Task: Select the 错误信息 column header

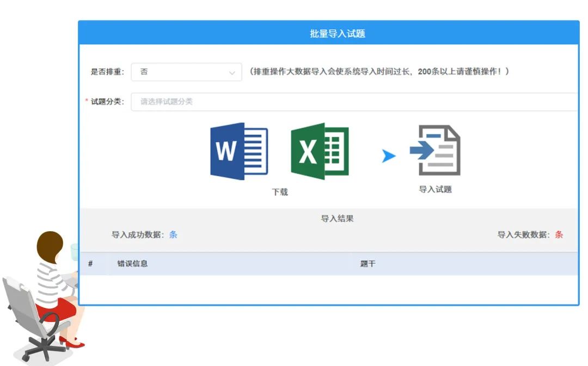Action: tap(132, 264)
